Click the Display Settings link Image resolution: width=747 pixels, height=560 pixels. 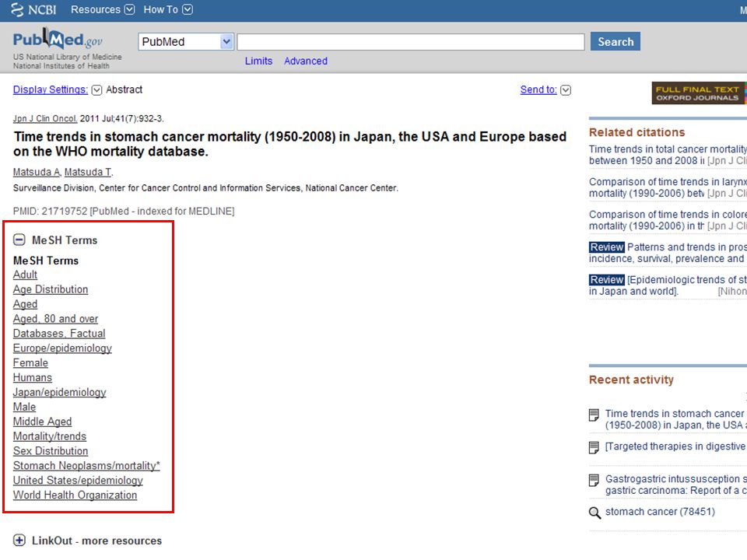pyautogui.click(x=51, y=89)
